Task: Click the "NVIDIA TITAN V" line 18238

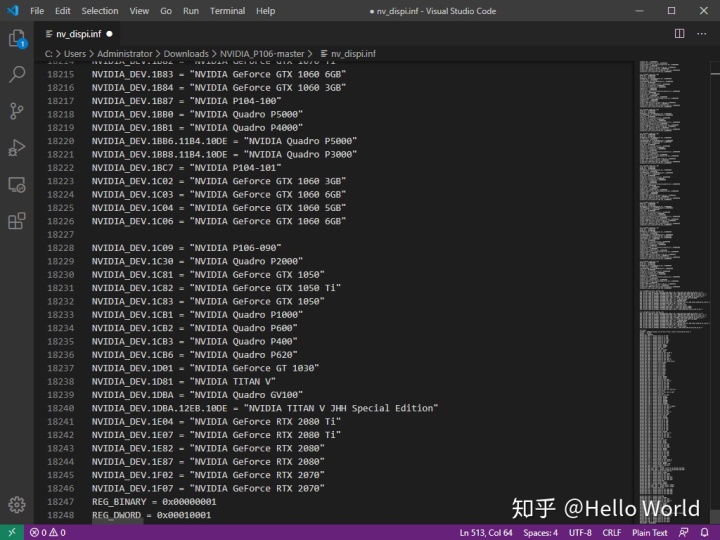Action: tap(183, 382)
